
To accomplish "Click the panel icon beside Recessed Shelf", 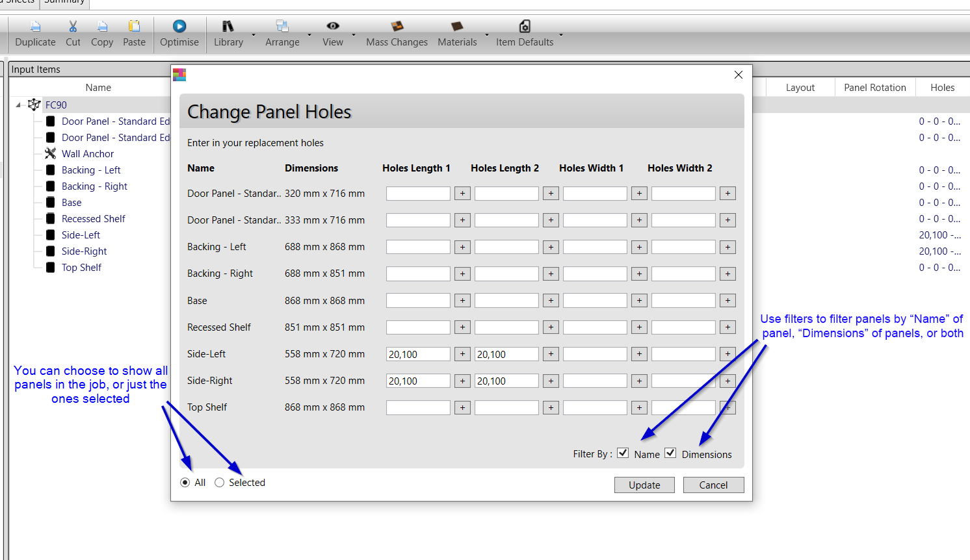I will (x=50, y=218).
